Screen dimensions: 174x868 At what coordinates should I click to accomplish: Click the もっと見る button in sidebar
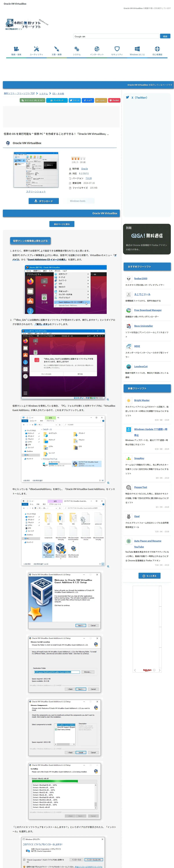tap(149, 576)
